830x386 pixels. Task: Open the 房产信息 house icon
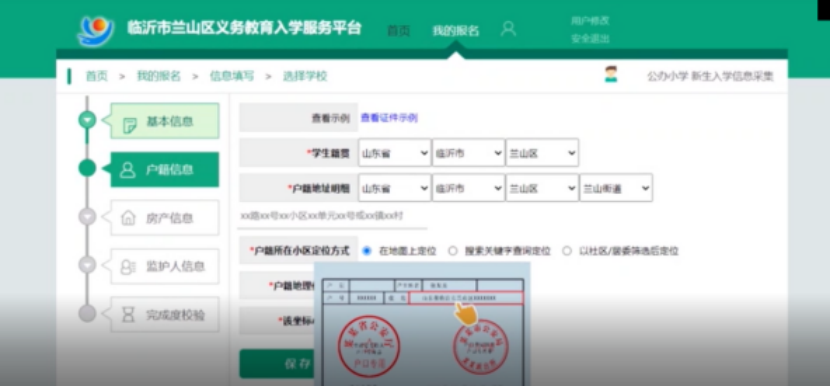point(129,218)
